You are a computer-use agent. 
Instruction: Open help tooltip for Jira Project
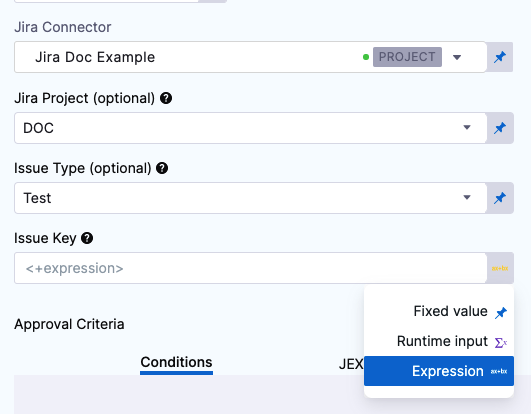166,98
